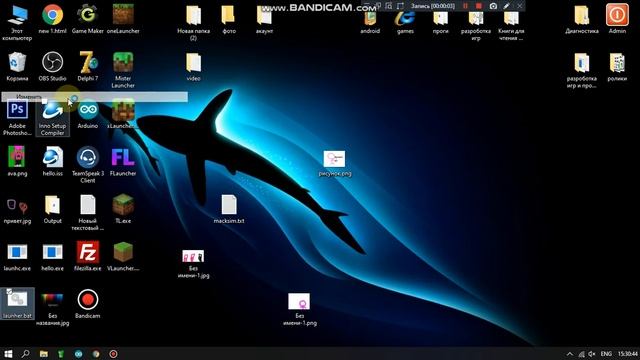The height and width of the screenshot is (360, 640).
Task: Close the Bandicam recording bar
Action: [520, 6]
